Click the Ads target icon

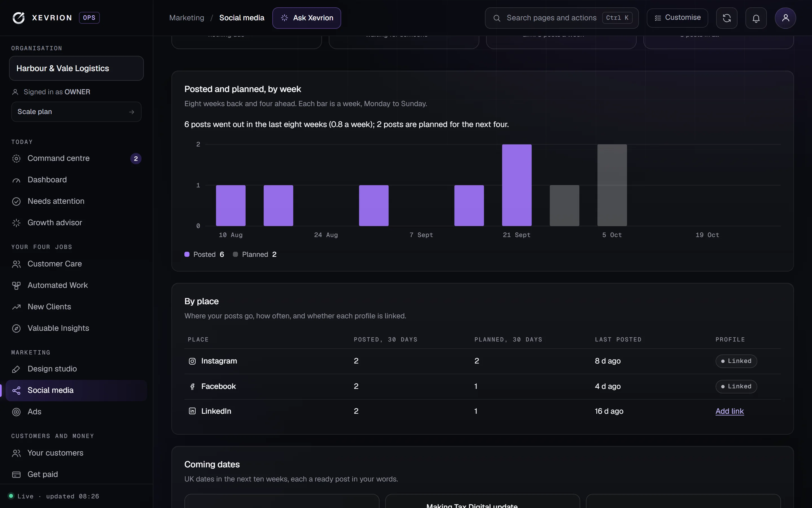point(16,412)
